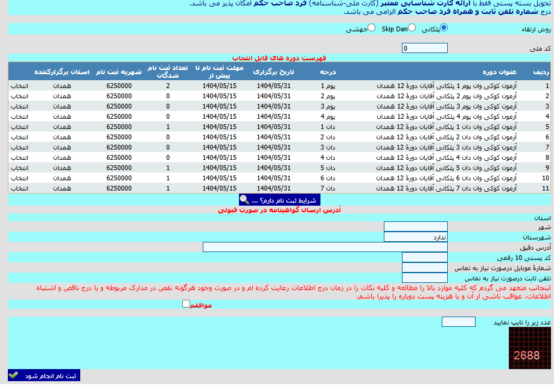Focus the کد پستی 10 رقمی field
This screenshot has height=392, width=554.
point(425,258)
